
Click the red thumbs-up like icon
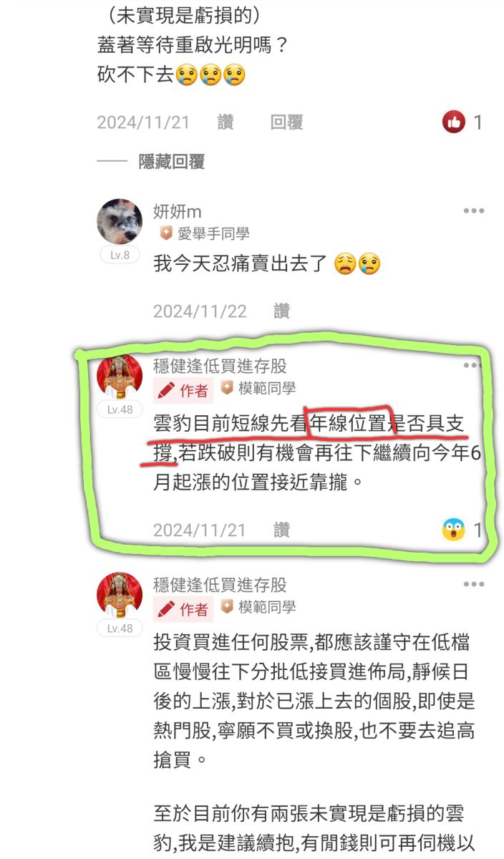(x=454, y=122)
